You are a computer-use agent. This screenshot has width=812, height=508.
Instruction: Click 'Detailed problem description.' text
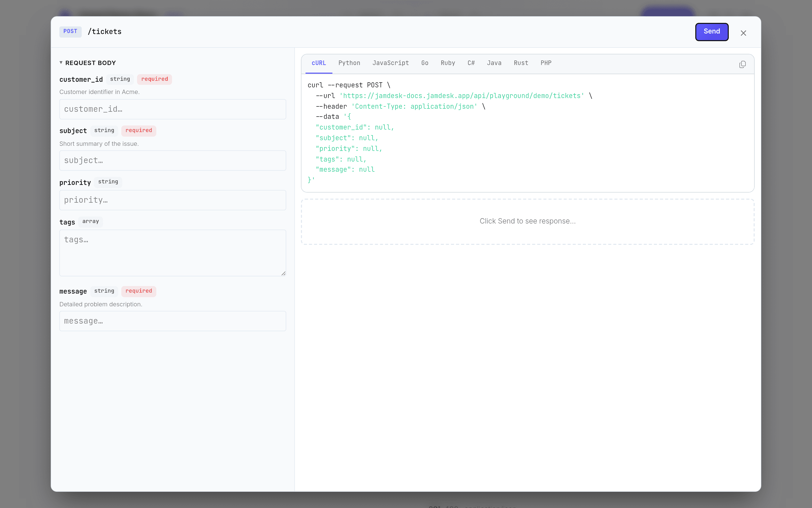point(101,304)
